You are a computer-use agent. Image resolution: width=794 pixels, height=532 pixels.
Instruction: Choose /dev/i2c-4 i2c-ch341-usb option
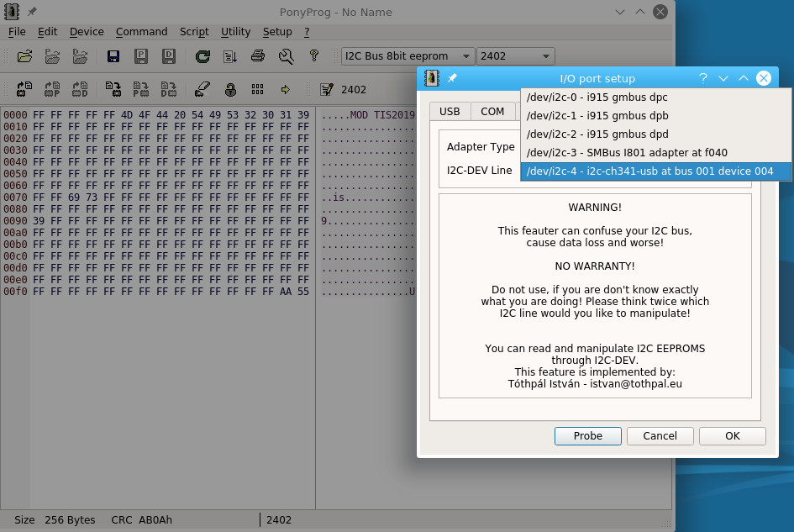click(655, 171)
